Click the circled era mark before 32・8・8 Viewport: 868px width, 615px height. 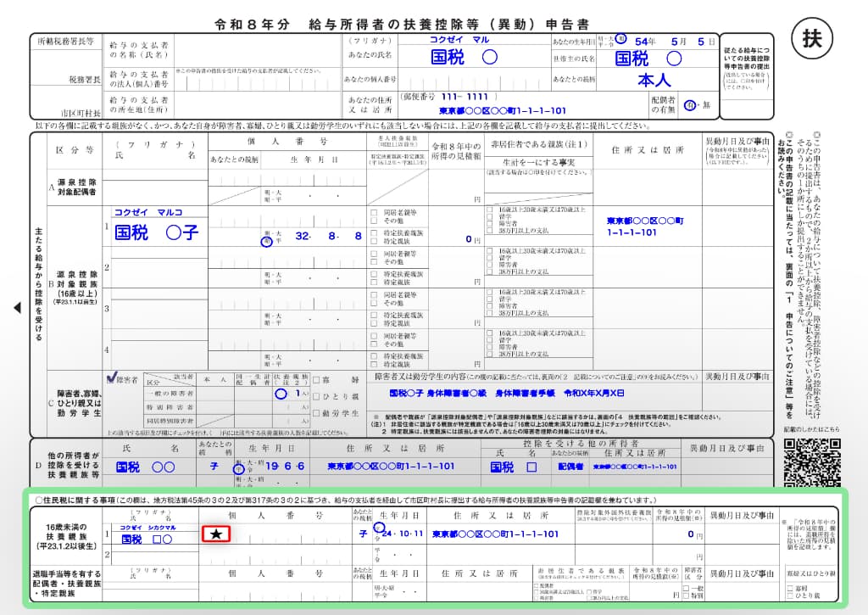[x=268, y=241]
